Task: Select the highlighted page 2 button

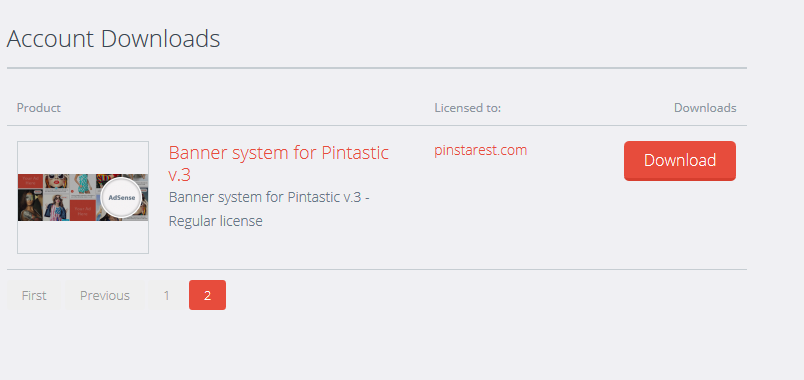Action: click(207, 295)
